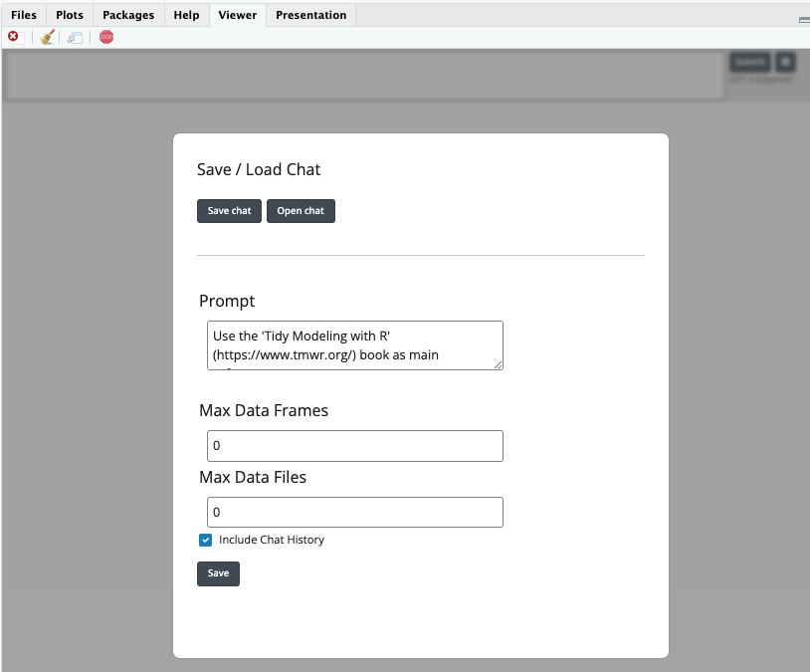This screenshot has width=810, height=672.
Task: Click the Submit button top right
Action: 748,61
